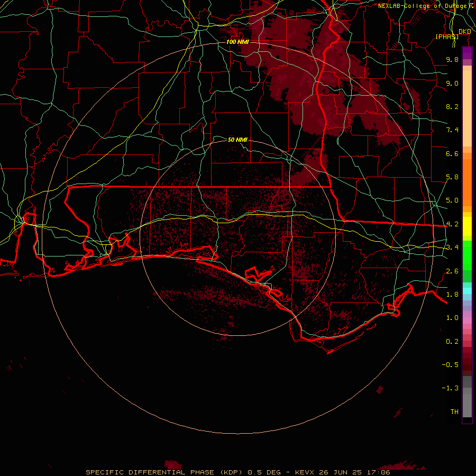Click the SPECIFIC DIFFERENTIAL PHASE caption at bottom
476x476 pixels.
pos(237,472)
